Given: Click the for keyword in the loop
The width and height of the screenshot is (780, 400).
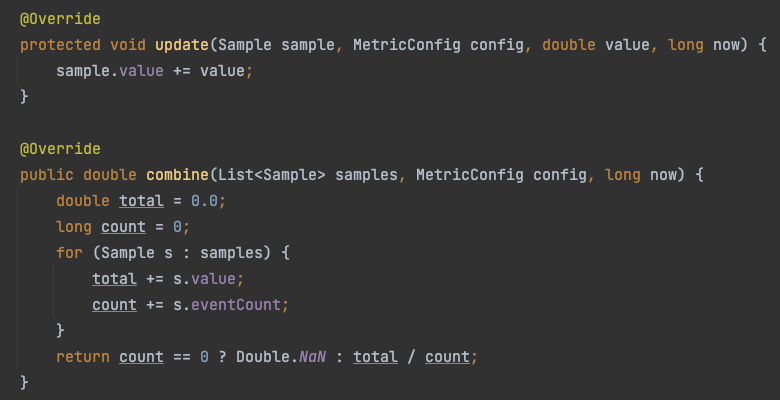Looking at the screenshot, I should point(69,253).
